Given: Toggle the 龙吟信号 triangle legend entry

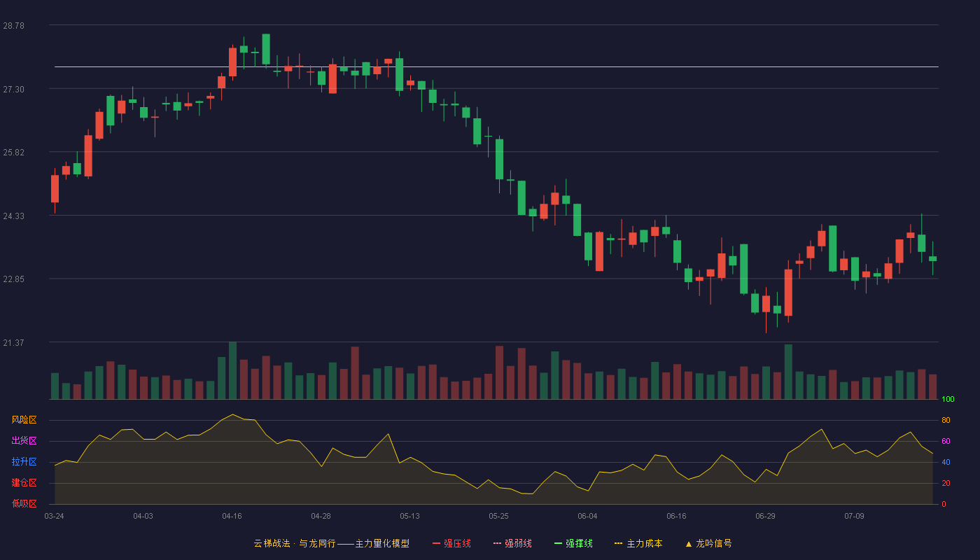Looking at the screenshot, I should (x=708, y=543).
